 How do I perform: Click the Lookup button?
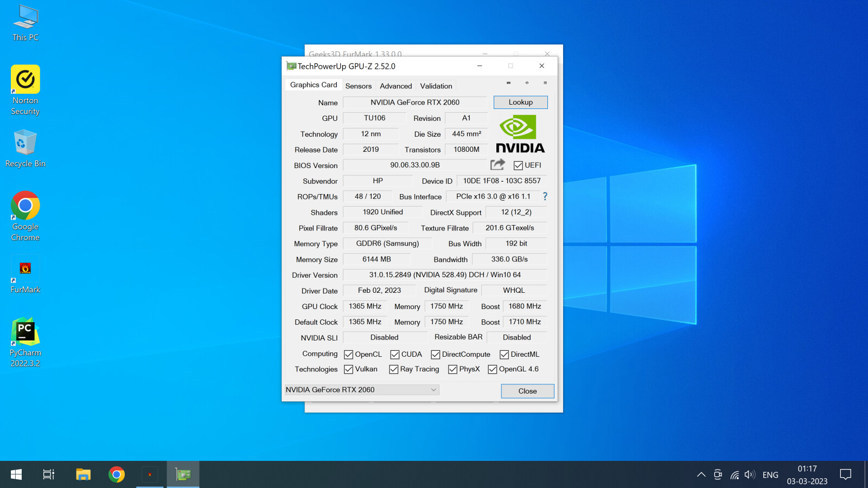tap(521, 102)
